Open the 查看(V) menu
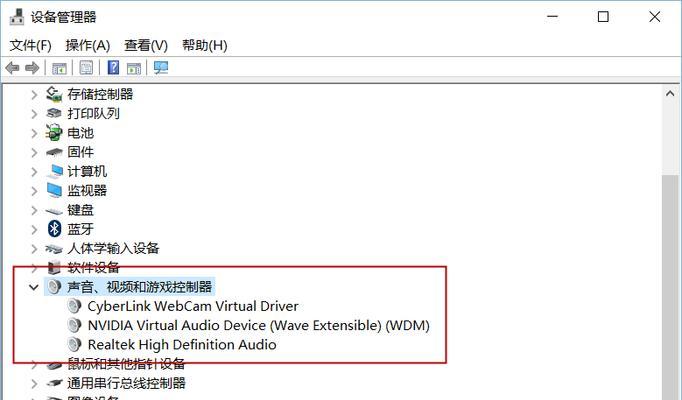 (146, 45)
